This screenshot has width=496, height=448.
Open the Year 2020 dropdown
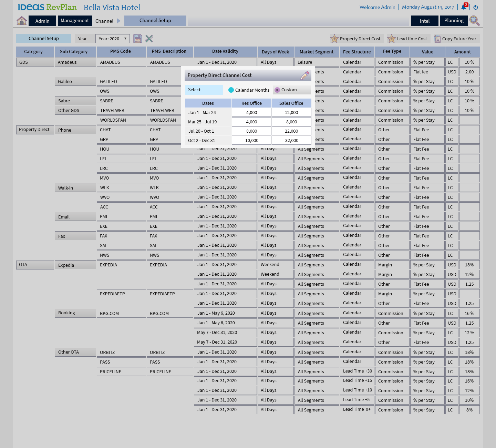[x=113, y=39]
